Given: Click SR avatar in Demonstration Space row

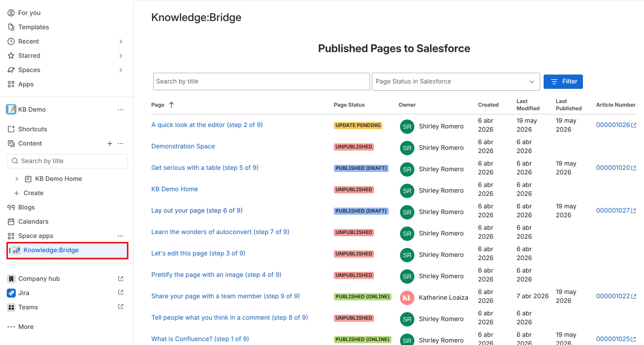Looking at the screenshot, I should coord(407,148).
